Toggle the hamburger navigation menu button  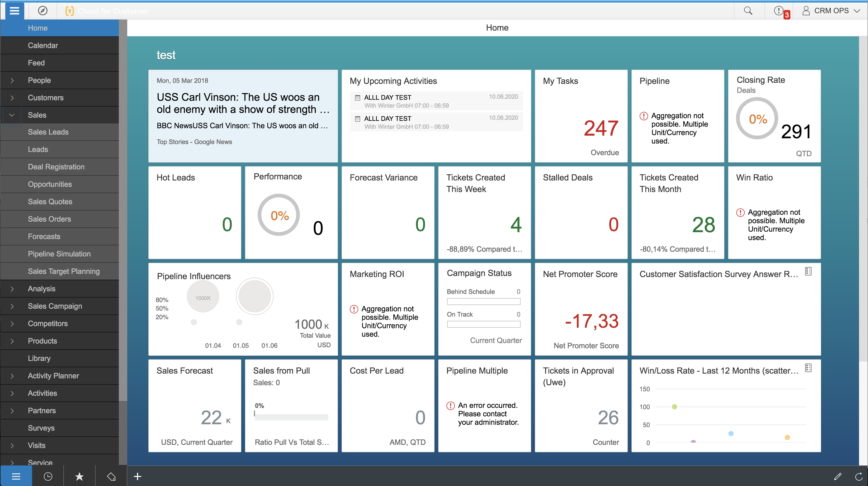pos(15,11)
